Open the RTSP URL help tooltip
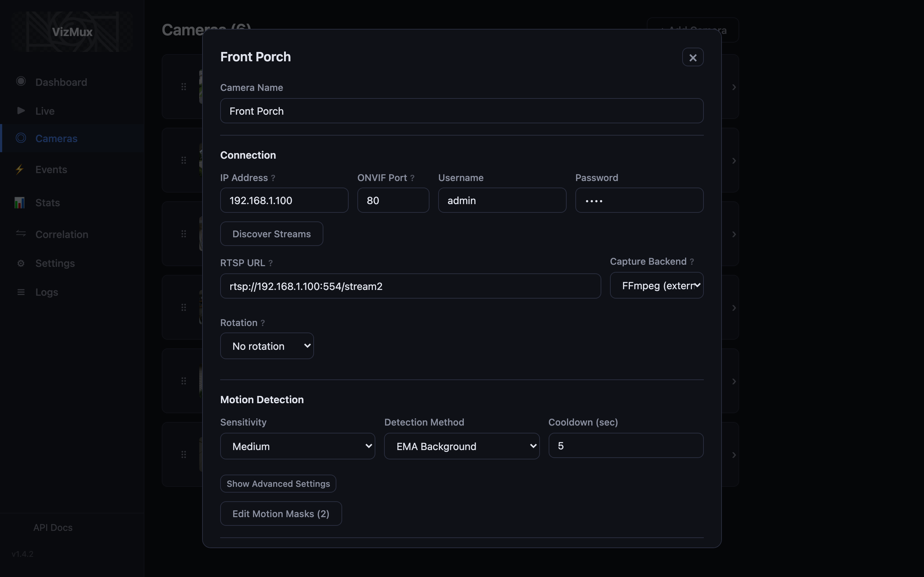924x577 pixels. point(271,263)
